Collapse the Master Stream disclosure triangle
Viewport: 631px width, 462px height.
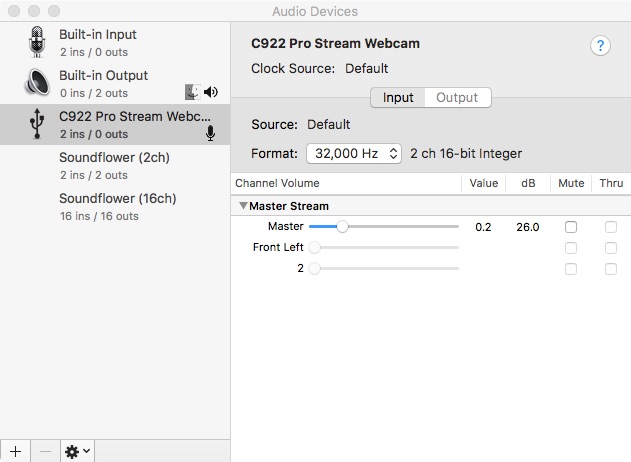[243, 206]
